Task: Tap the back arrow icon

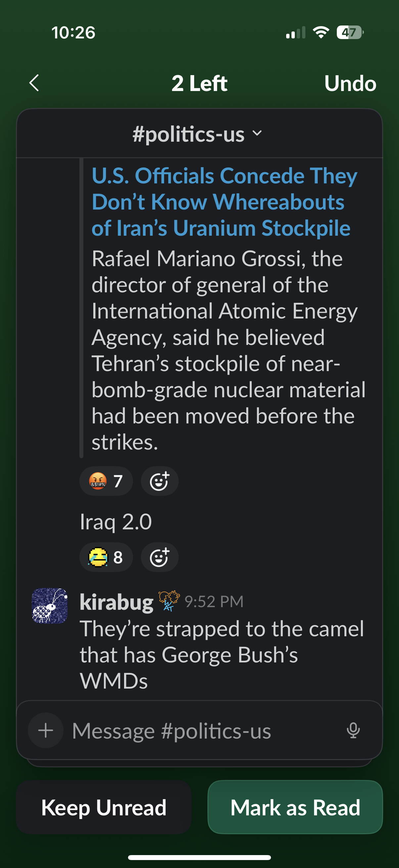Action: tap(34, 83)
